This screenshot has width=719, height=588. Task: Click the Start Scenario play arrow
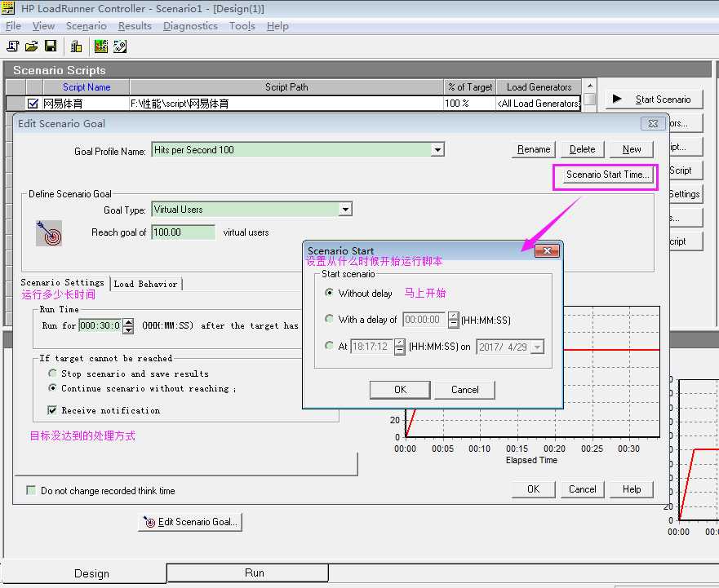(x=617, y=99)
